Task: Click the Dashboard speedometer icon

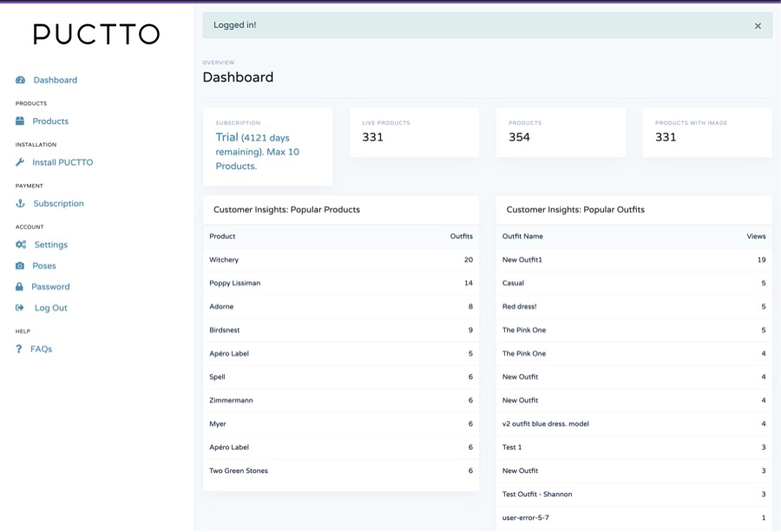Action: tap(21, 80)
